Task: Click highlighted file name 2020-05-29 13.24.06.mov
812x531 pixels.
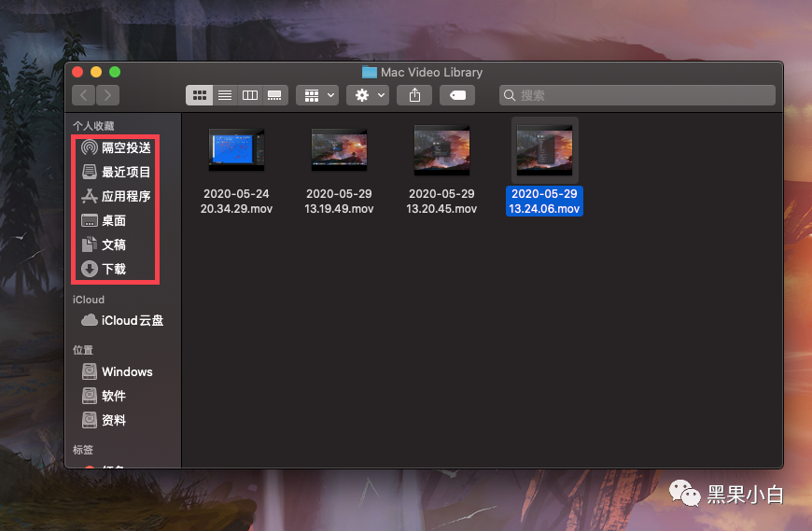Action: point(545,202)
